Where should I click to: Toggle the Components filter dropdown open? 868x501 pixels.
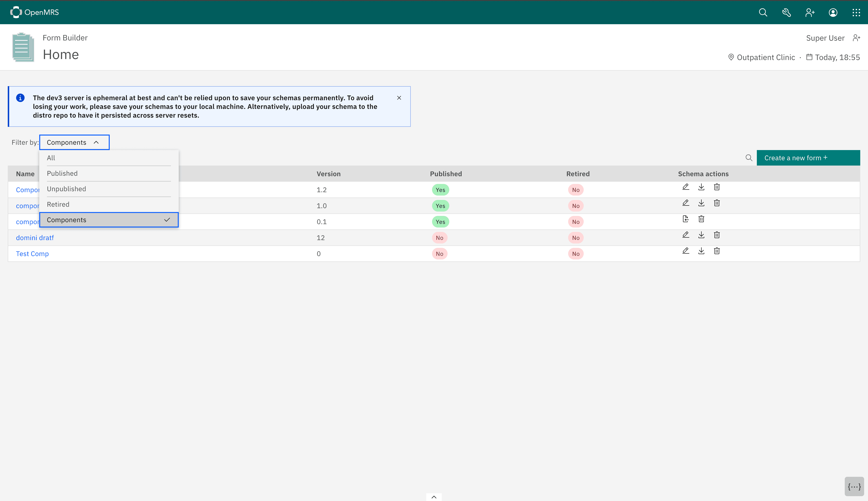coord(73,142)
